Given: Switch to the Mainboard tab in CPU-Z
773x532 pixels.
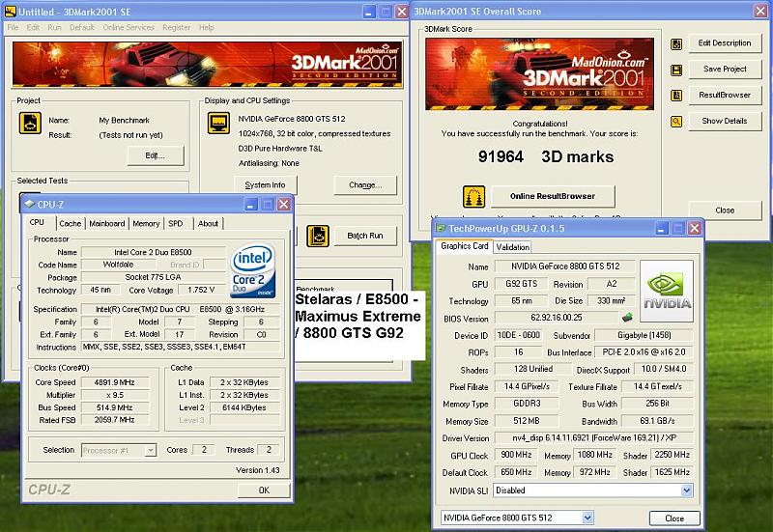Looking at the screenshot, I should pos(107,224).
